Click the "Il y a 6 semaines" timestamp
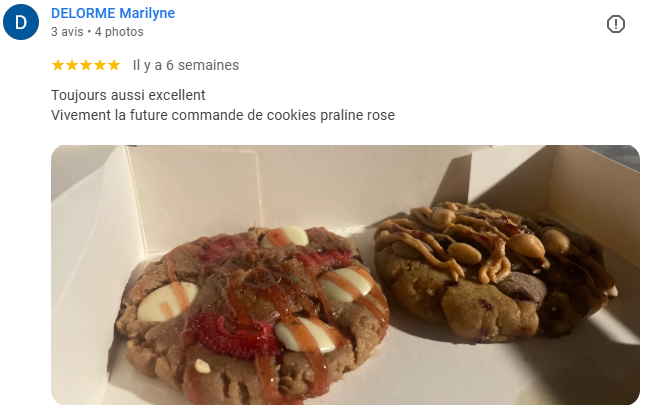649x411 pixels. [x=185, y=65]
